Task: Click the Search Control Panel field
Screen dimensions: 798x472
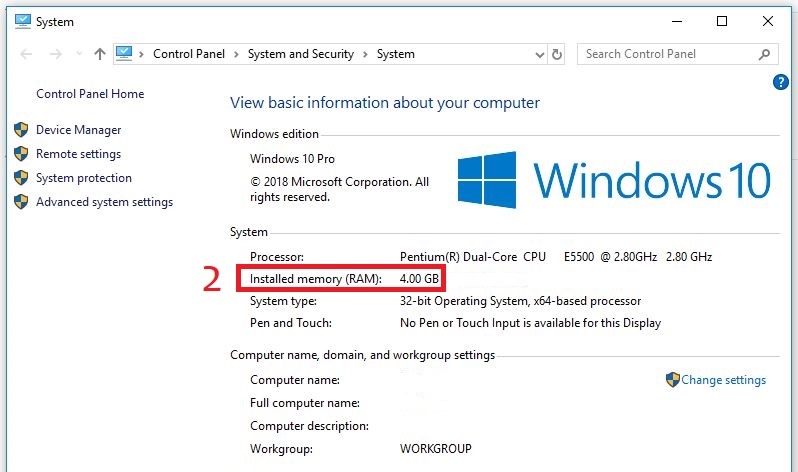Action: (x=665, y=54)
